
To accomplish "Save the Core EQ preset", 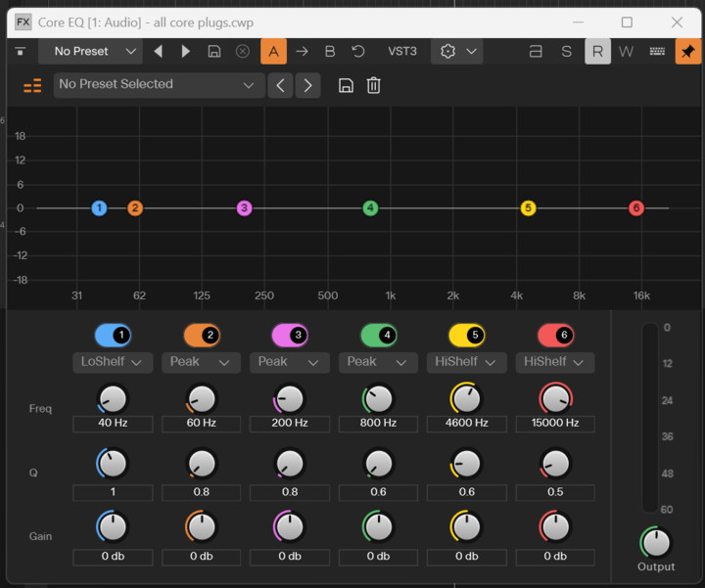I will [346, 85].
